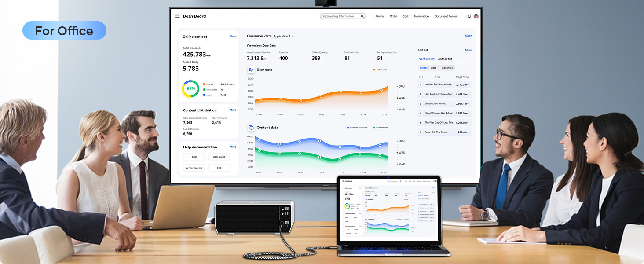Switch to the Author list tab on TV
The height and width of the screenshot is (264, 644).
pos(445,59)
